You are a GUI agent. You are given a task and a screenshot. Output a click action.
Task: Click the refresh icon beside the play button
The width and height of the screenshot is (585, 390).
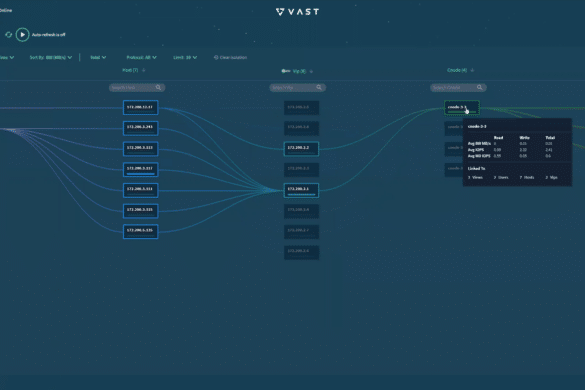pyautogui.click(x=9, y=35)
